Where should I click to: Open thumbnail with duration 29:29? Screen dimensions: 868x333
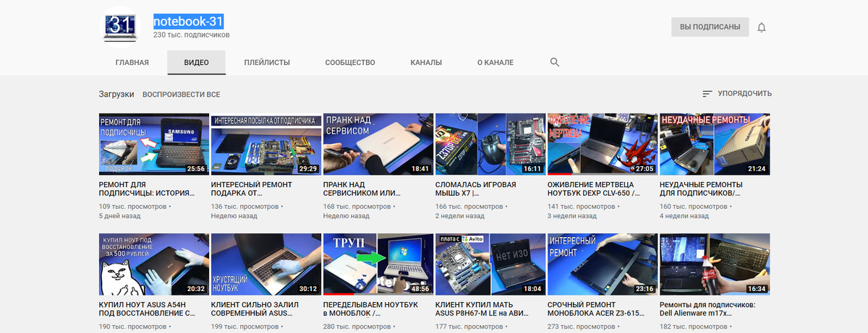pos(266,144)
